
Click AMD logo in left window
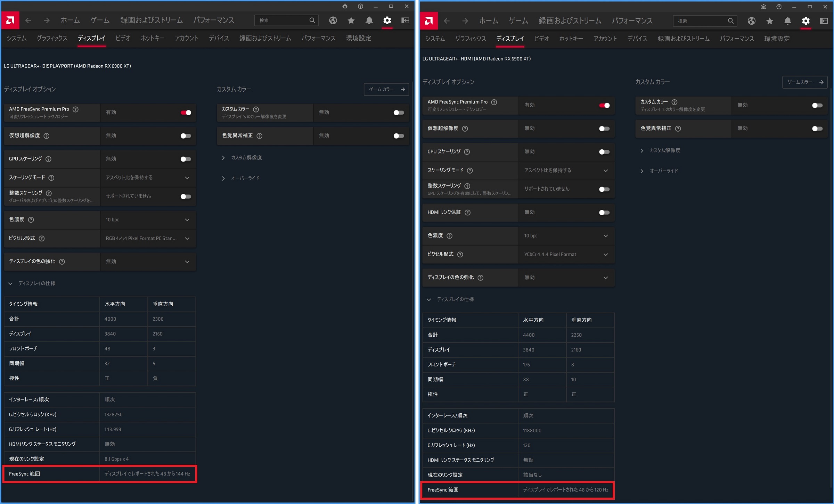pyautogui.click(x=10, y=20)
